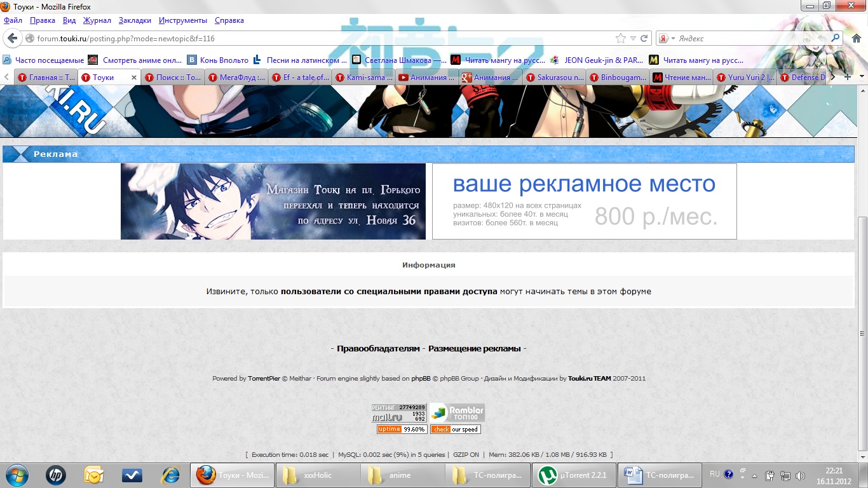Open Internet Explorer from the taskbar
The image size is (868, 488).
click(x=170, y=475)
